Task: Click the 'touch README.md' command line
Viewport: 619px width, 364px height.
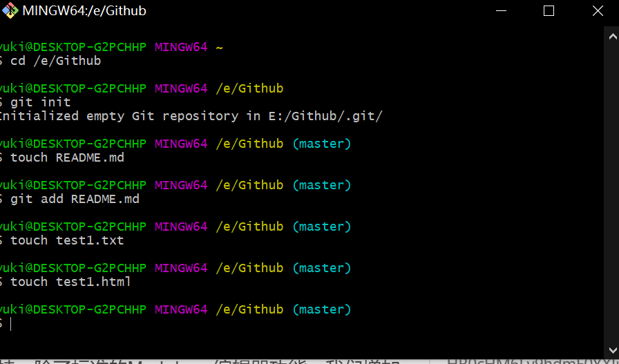Action: [62, 157]
